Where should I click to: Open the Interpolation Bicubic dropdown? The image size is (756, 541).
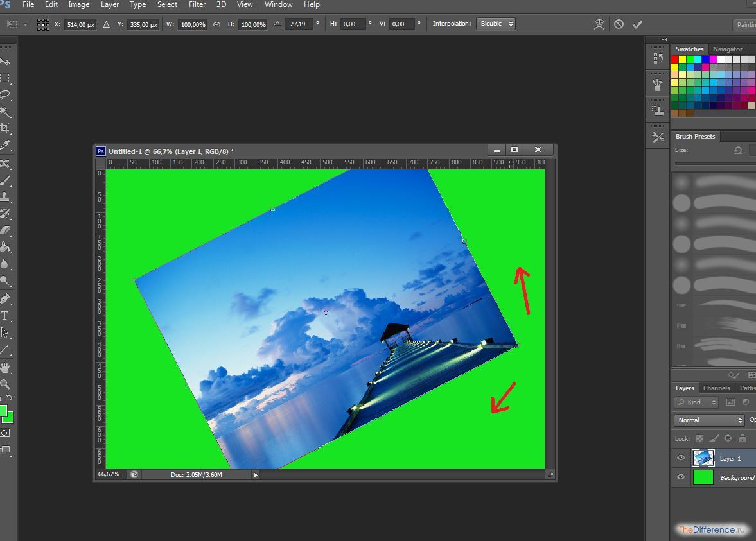point(496,24)
